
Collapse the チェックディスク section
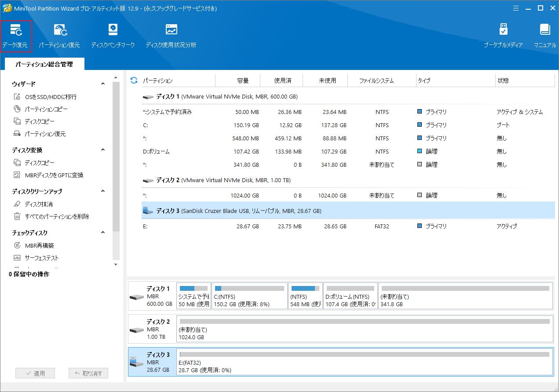(103, 232)
